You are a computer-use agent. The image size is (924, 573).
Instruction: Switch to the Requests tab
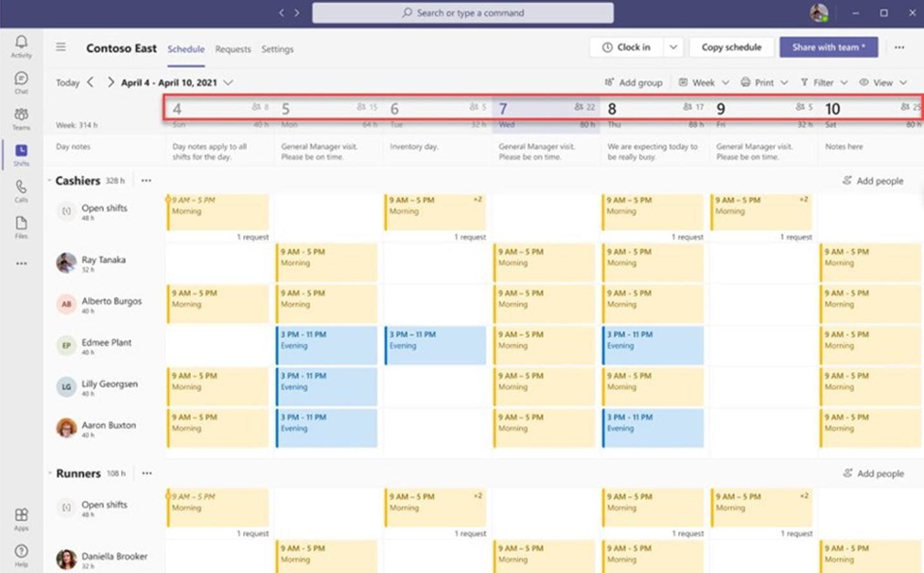tap(233, 49)
